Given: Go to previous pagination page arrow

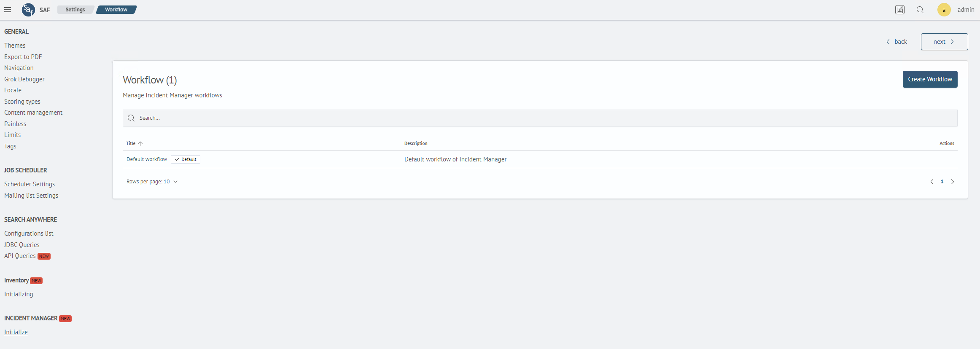Looking at the screenshot, I should click(x=932, y=182).
